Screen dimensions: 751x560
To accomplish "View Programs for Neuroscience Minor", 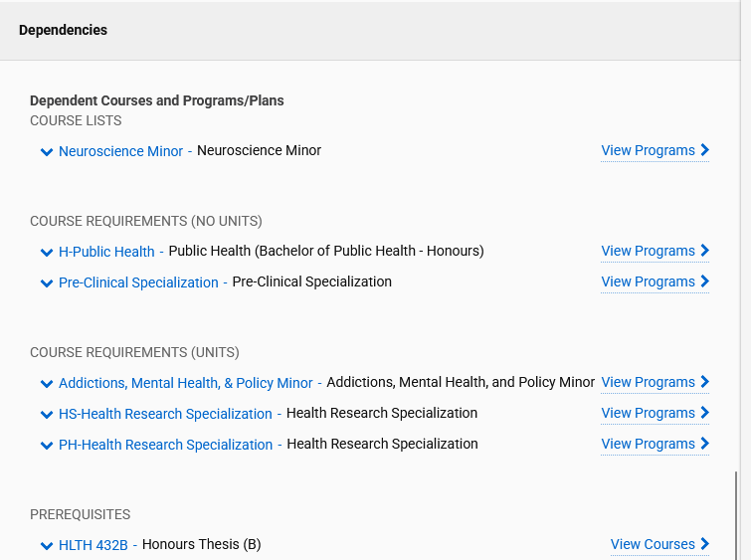I will tap(655, 151).
